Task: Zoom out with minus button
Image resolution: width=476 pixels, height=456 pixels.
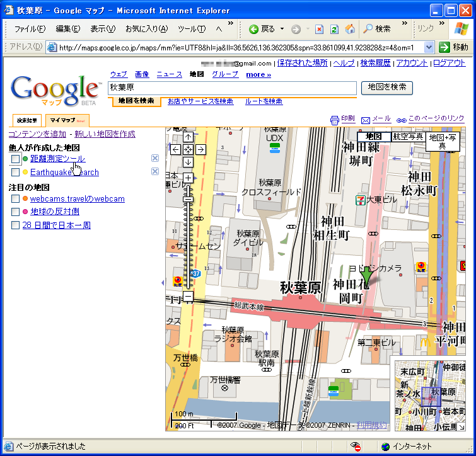Action: [188, 296]
